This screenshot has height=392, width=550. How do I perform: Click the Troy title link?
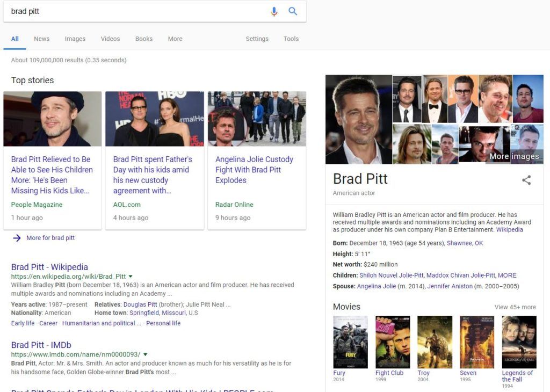423,373
